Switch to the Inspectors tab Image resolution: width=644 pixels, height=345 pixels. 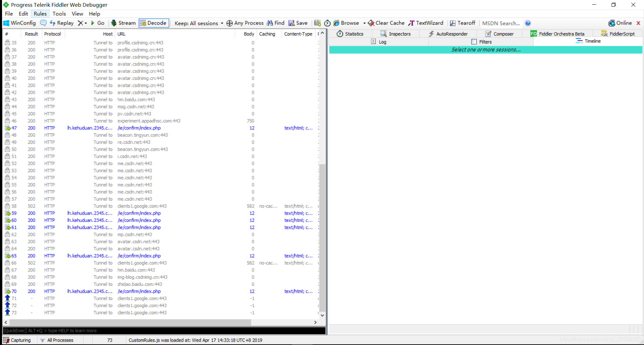click(396, 34)
